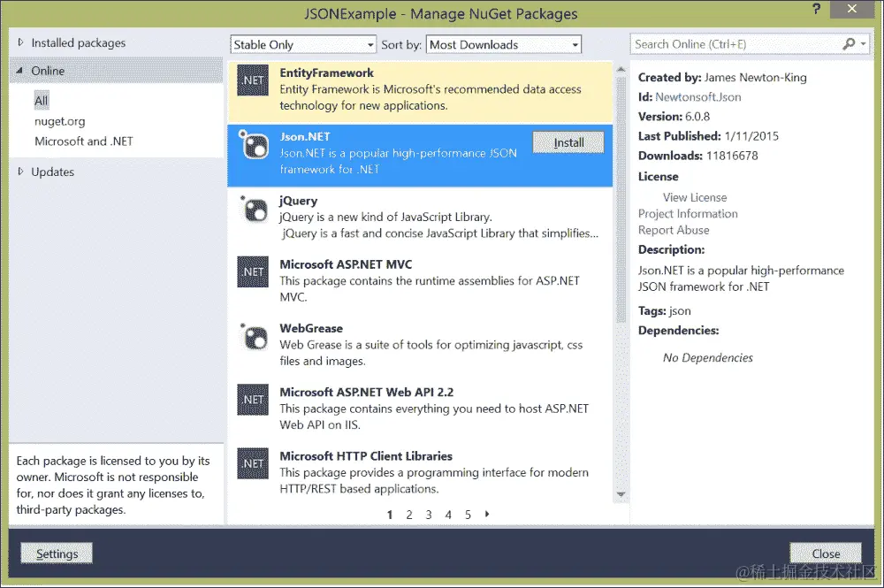Click the jQuery package icon
Viewport: 884px width, 588px height.
(x=253, y=210)
